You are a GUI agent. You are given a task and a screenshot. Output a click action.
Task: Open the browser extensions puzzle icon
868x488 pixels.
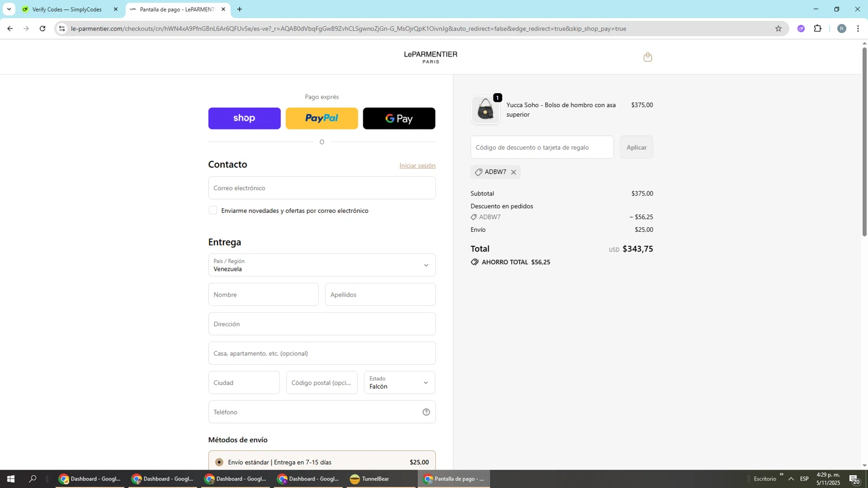coord(818,28)
